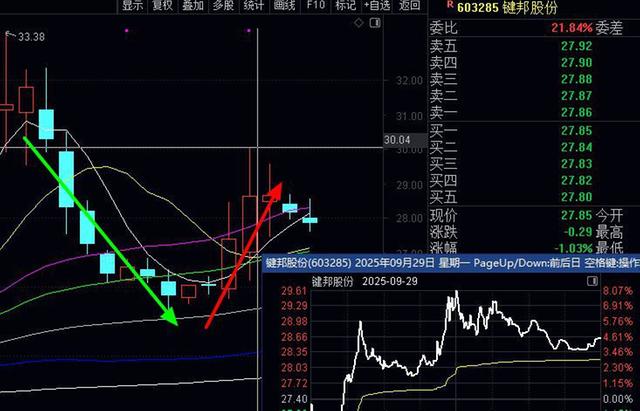Toggle the side panel icon above the K-line chart
The width and height of the screenshot is (640, 411).
tap(375, 23)
